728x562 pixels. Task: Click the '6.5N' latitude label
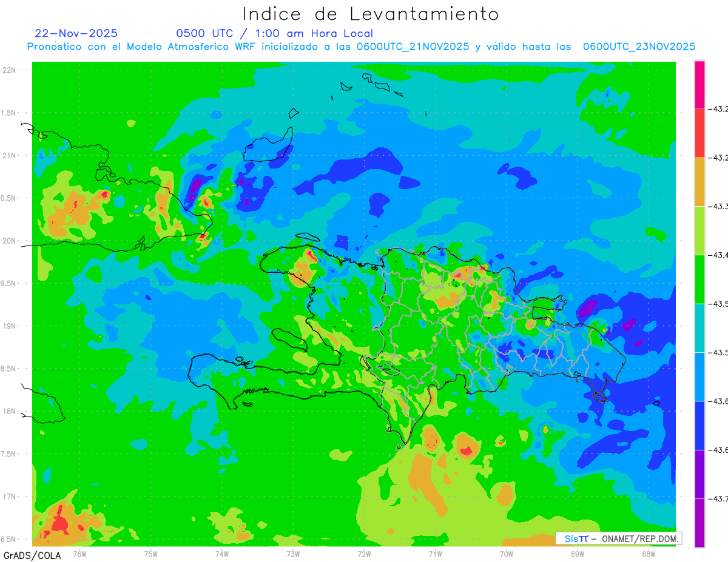coord(7,539)
